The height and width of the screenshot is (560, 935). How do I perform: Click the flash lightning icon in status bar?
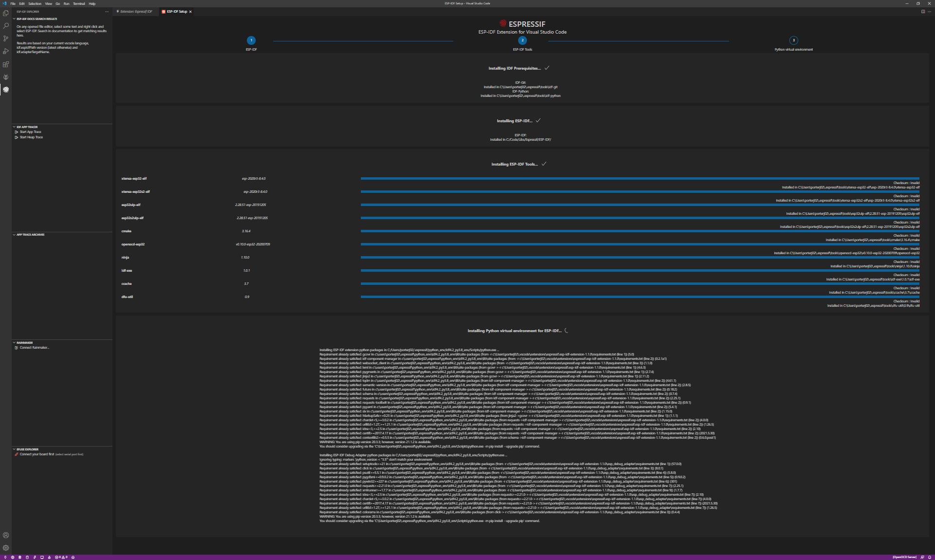point(35,557)
